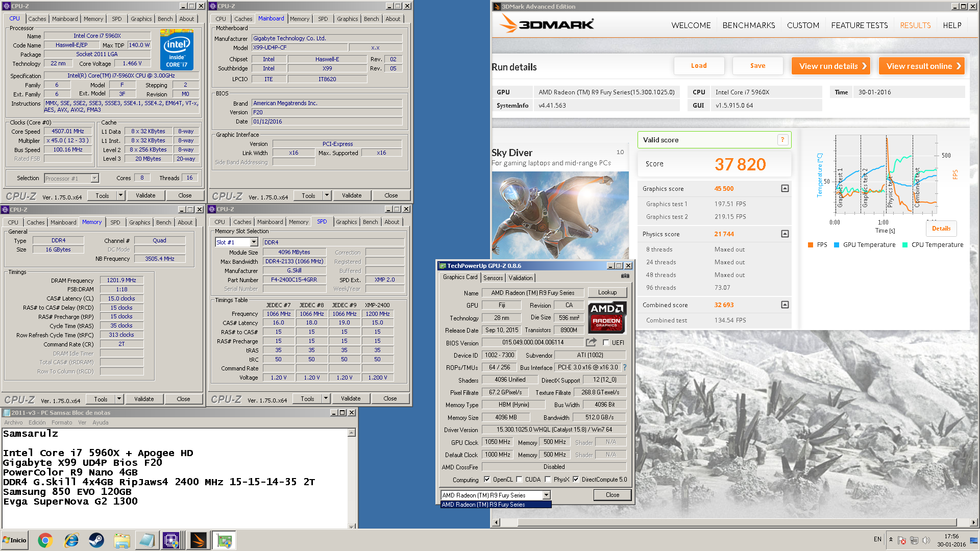Click the show desktop icon in tray
The width and height of the screenshot is (980, 551).
[974, 540]
